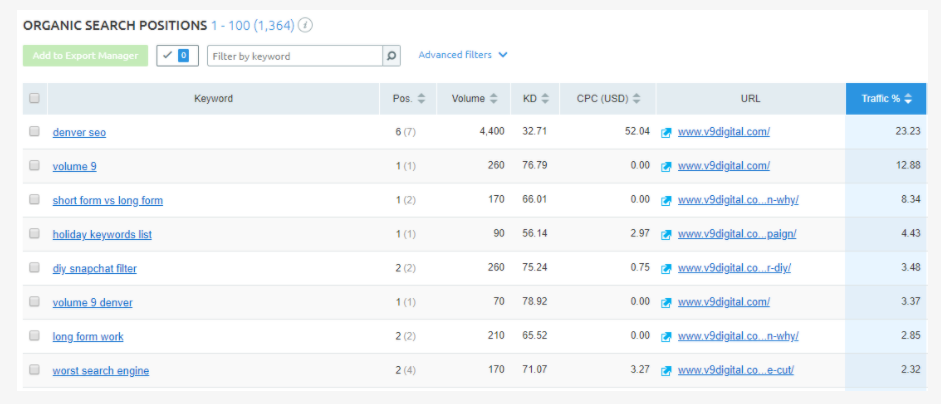Click the magnifier search icon in keyword filter
The image size is (941, 404).
point(392,56)
